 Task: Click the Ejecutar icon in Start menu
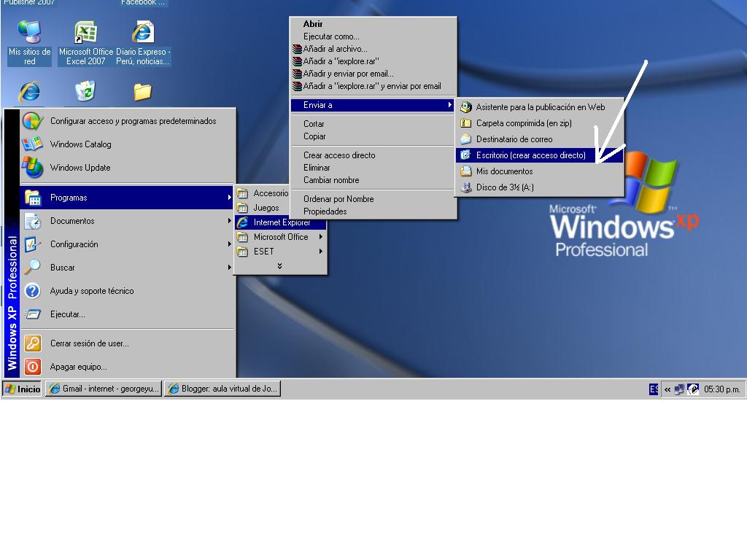coord(32,314)
